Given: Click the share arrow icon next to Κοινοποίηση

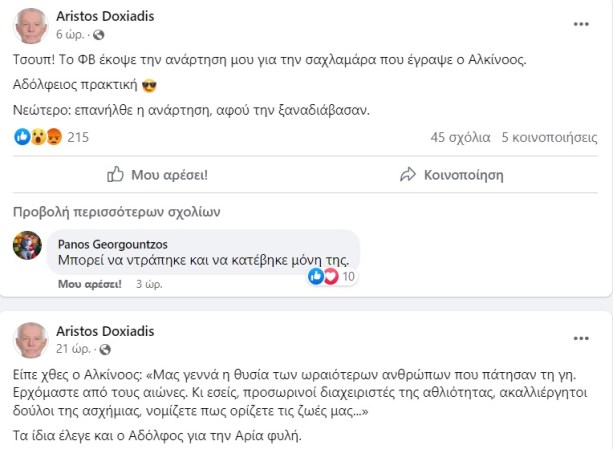Looking at the screenshot, I should (x=407, y=174).
